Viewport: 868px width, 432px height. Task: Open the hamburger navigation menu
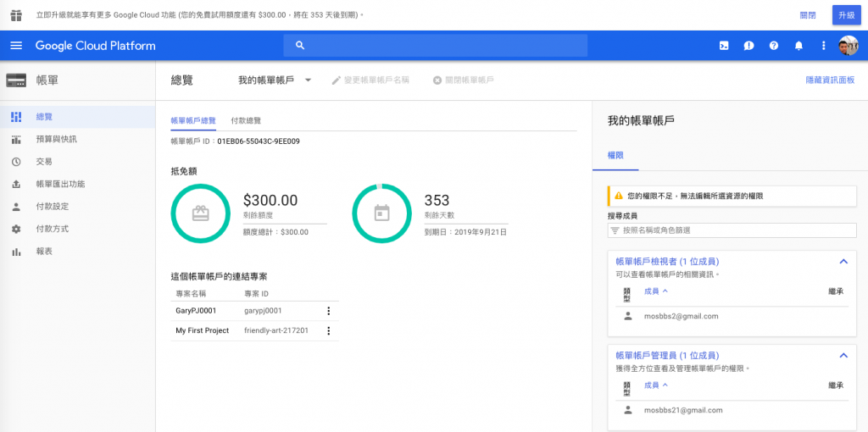pos(16,46)
